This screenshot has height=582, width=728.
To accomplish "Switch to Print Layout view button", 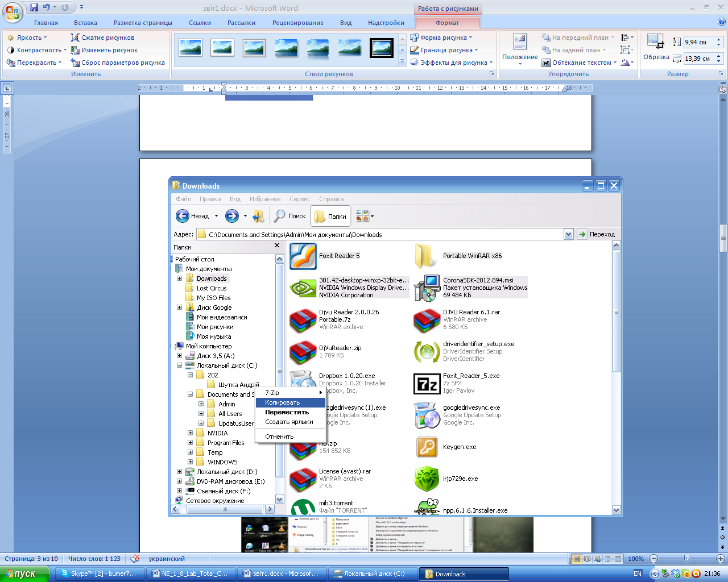I will [577, 559].
